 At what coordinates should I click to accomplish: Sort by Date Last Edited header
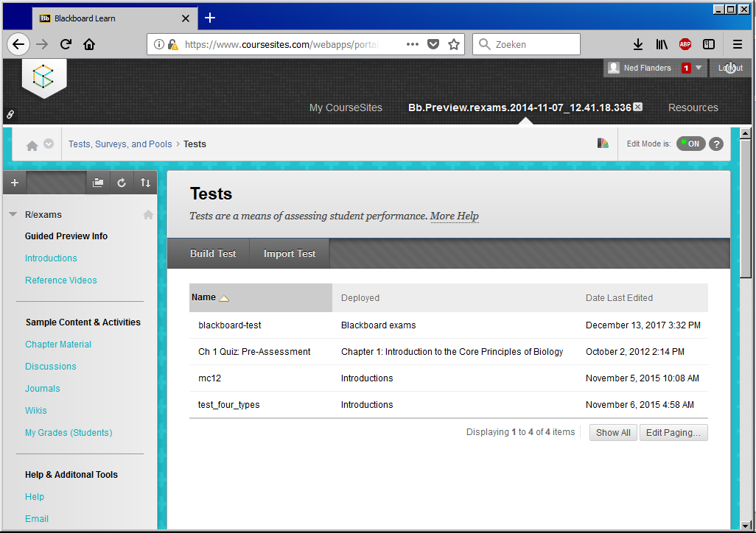(619, 298)
